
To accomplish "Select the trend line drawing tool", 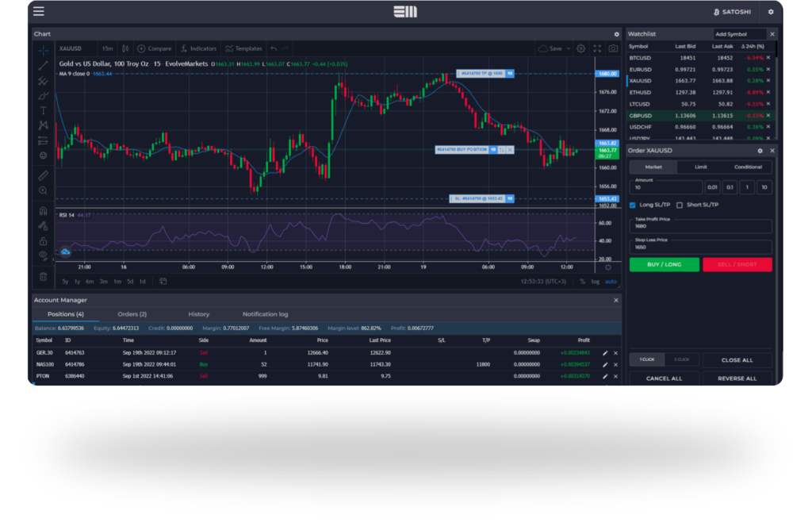I will (43, 65).
